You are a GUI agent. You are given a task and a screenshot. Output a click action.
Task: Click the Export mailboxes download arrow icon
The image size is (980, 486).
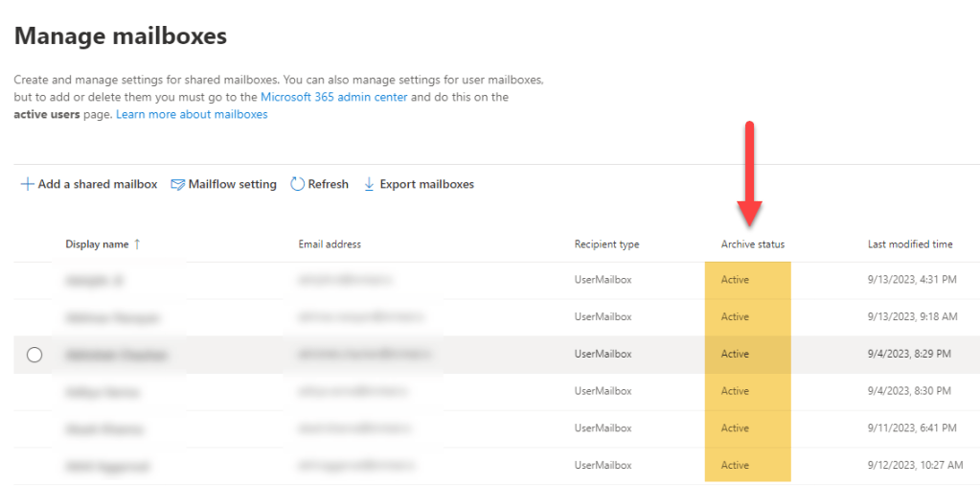[369, 184]
